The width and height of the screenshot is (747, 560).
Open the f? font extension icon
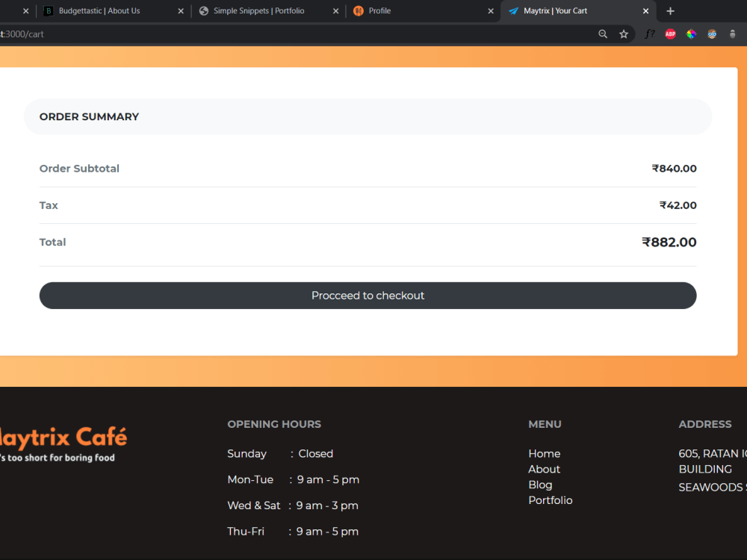649,34
